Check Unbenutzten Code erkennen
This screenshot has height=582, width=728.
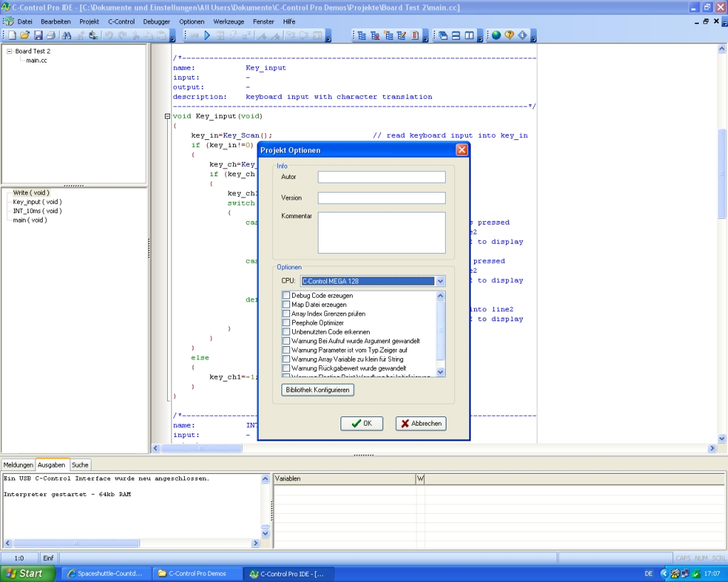click(286, 332)
